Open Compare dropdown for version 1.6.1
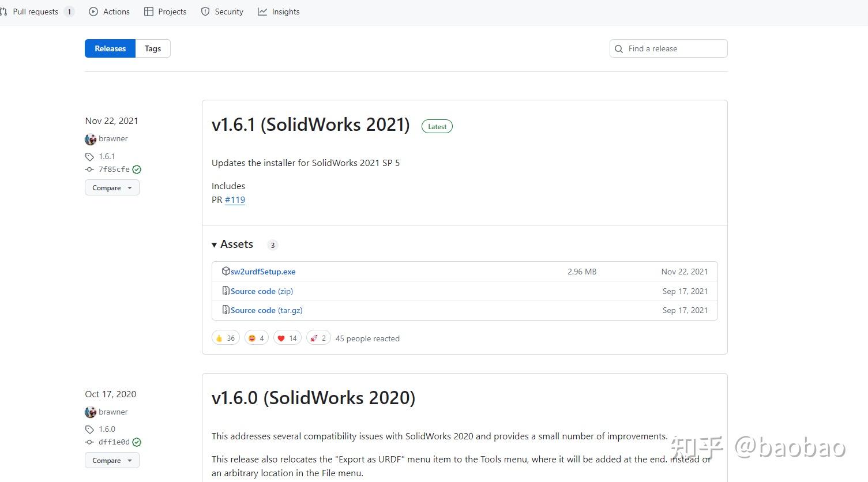The width and height of the screenshot is (868, 482). 112,188
